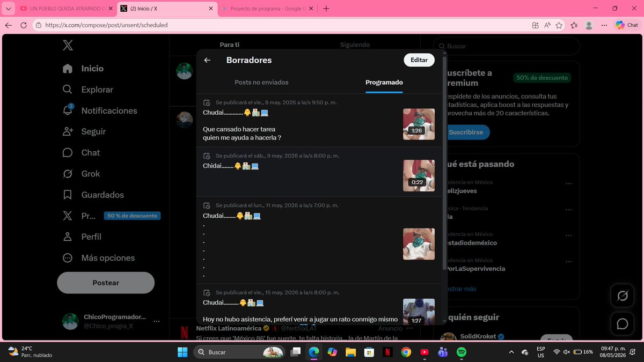Select the Programado tab
This screenshot has width=644, height=362.
[x=384, y=83]
